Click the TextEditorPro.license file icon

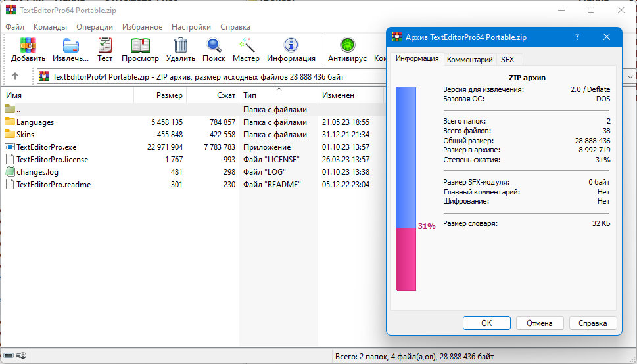10,159
